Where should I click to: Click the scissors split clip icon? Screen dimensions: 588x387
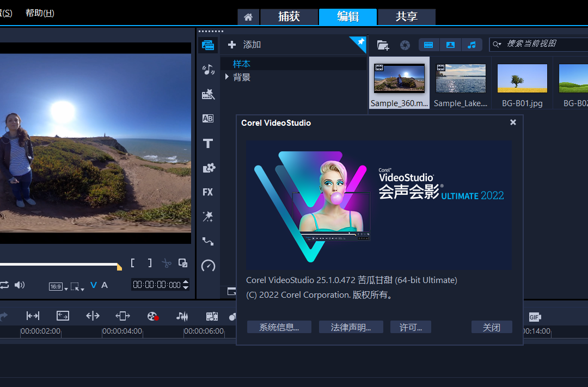(x=166, y=263)
